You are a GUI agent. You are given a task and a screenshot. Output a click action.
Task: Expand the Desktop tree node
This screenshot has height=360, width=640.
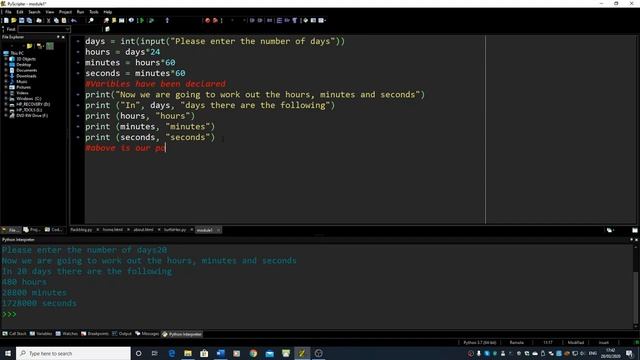pyautogui.click(x=6, y=64)
